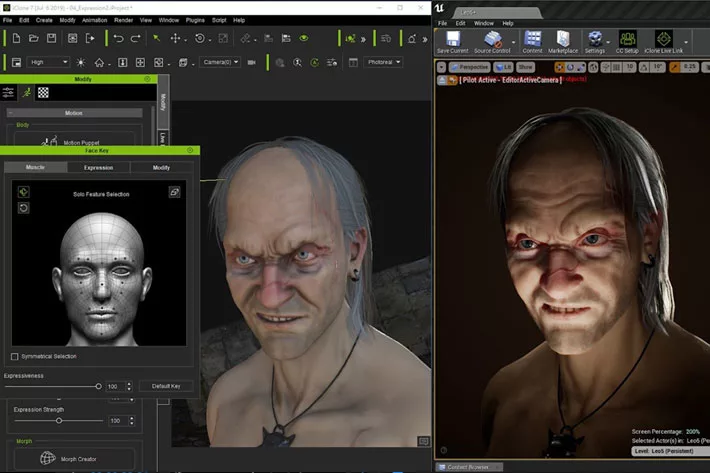The width and height of the screenshot is (710, 473).
Task: Toggle Unreal surface snapping
Action: point(606,67)
